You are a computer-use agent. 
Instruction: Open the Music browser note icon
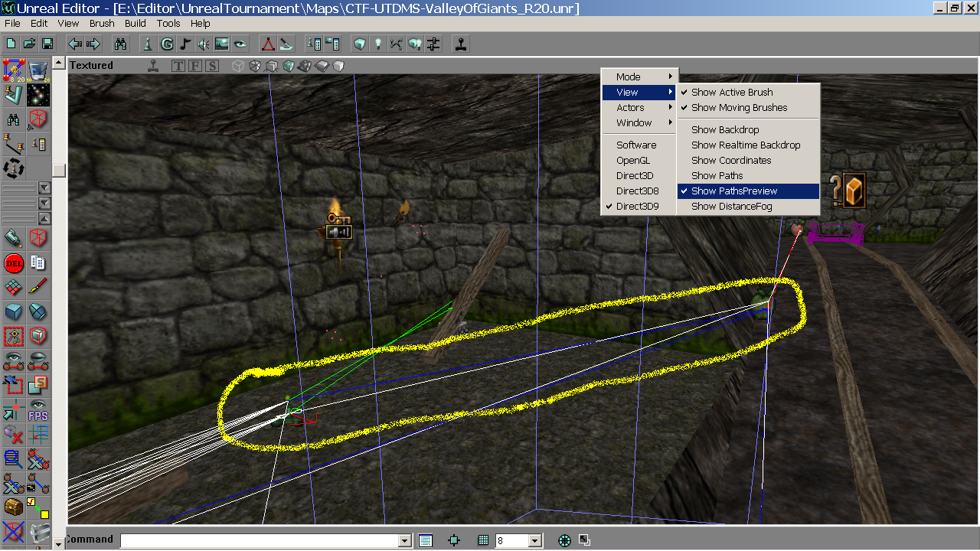185,44
